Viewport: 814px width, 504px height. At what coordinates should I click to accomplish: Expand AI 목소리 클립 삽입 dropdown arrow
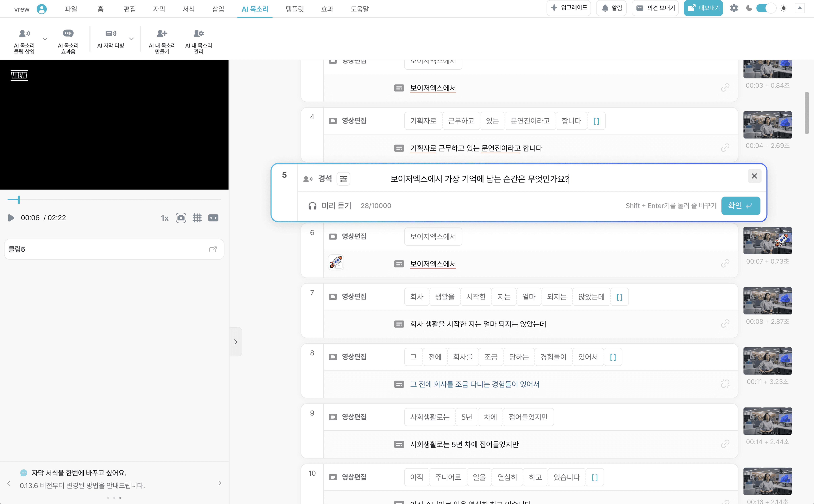tap(45, 39)
